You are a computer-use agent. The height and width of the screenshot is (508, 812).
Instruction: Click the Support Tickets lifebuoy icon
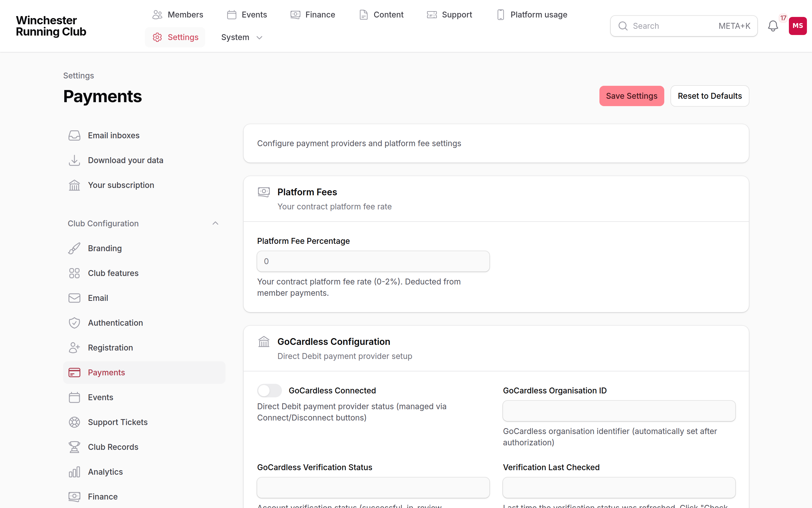[x=74, y=422]
